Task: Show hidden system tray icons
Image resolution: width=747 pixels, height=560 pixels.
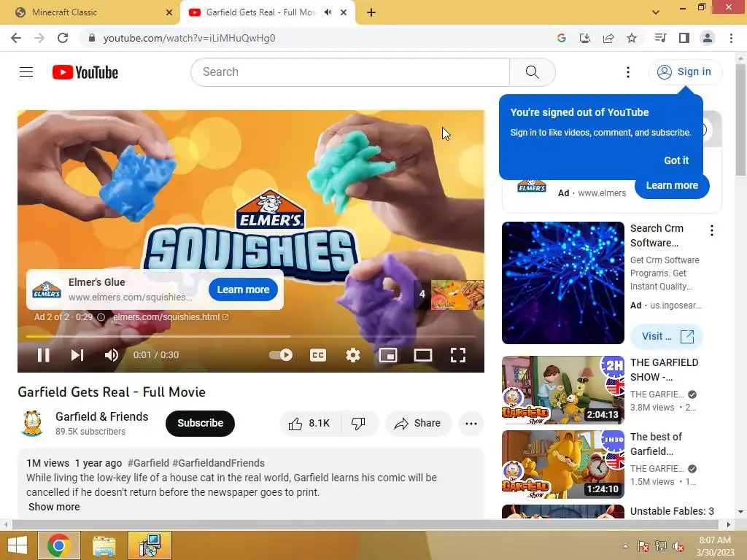Action: pos(625,546)
